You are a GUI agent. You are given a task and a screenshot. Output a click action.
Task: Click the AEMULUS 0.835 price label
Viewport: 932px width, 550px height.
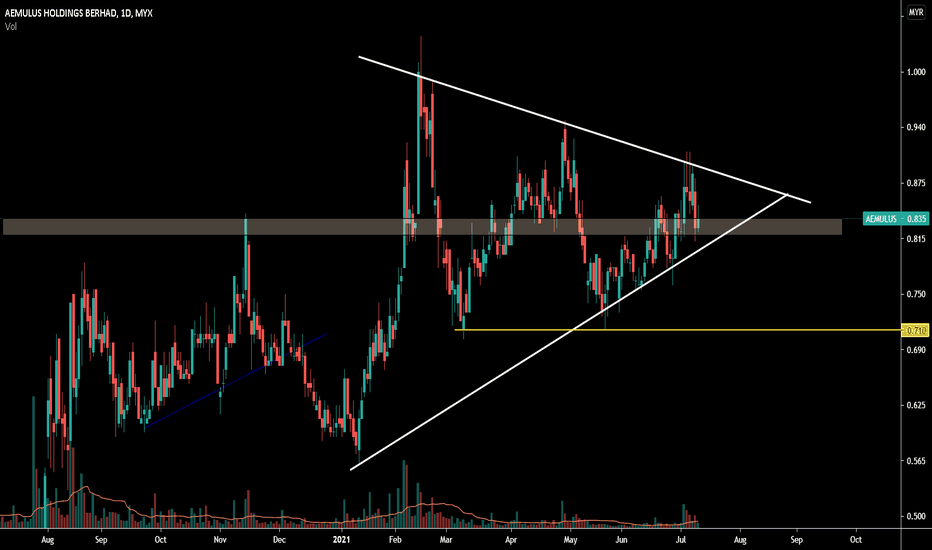pos(895,219)
